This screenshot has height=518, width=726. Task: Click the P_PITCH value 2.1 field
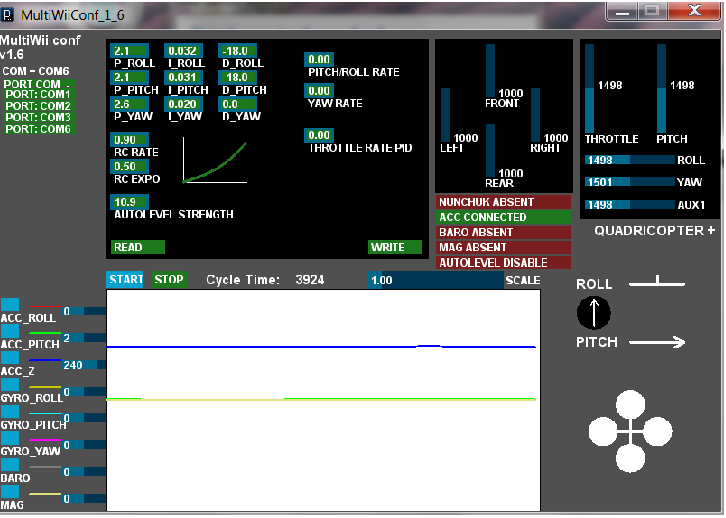[x=130, y=77]
